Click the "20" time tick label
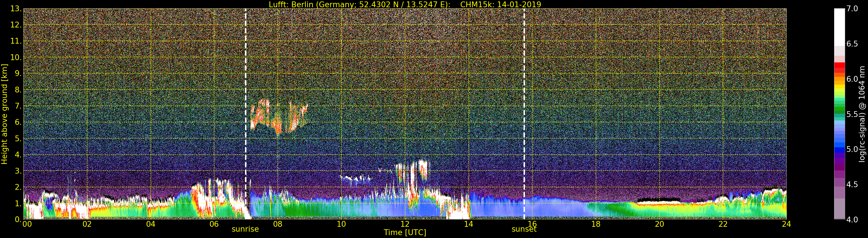This screenshot has height=238, width=868. click(x=659, y=224)
